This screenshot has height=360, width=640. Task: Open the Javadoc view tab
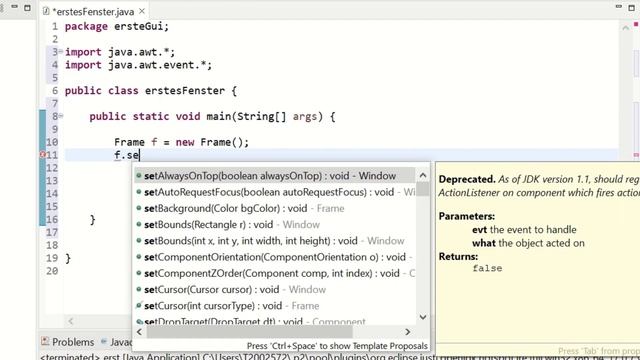click(x=117, y=342)
